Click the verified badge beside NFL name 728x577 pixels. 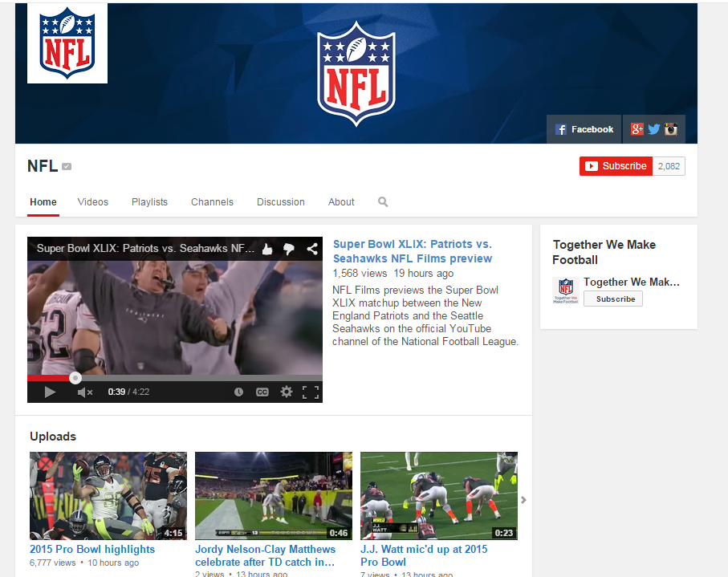pos(67,166)
